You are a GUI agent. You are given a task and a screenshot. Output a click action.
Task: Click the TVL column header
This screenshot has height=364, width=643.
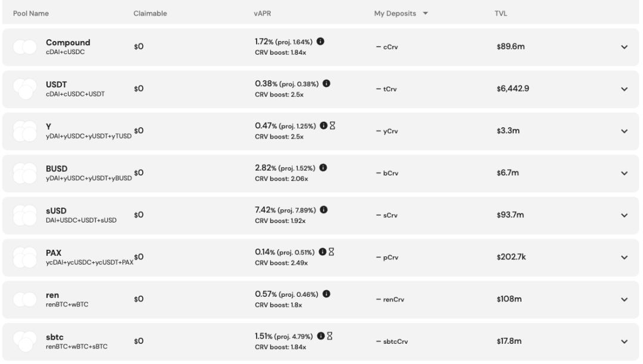(x=501, y=14)
